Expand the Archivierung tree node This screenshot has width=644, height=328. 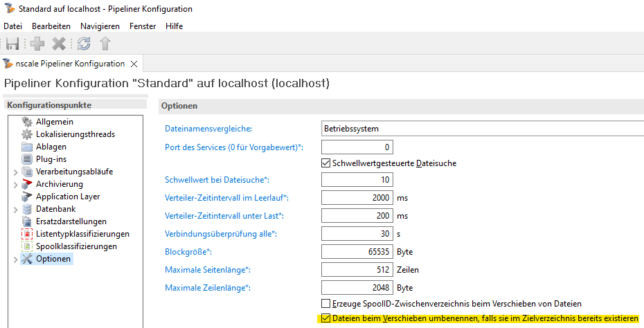click(16, 184)
